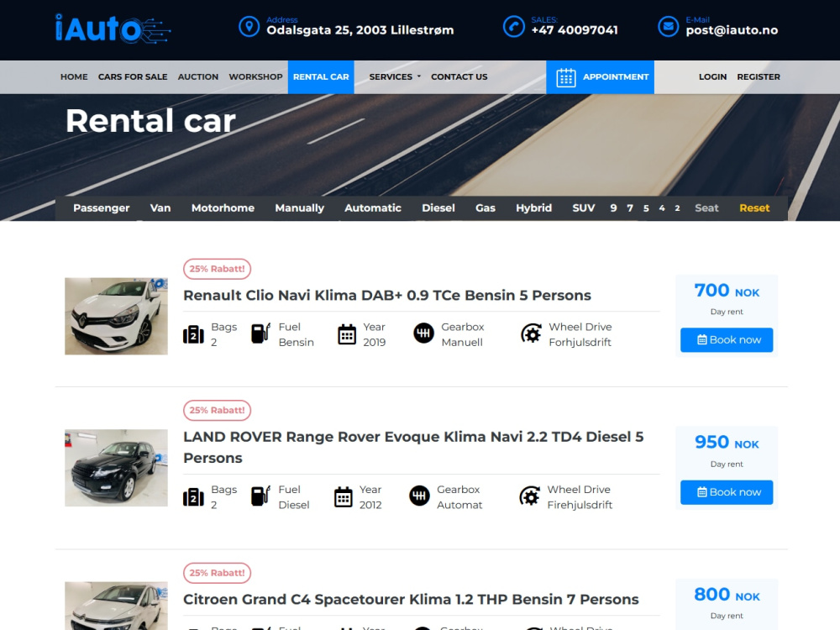
Task: Click the post@iauto.no email address
Action: click(x=732, y=30)
